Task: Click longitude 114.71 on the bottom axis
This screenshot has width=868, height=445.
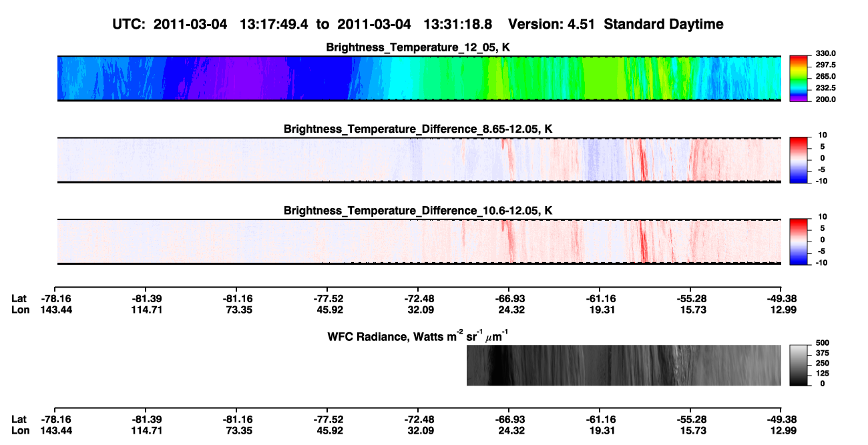Action: [146, 430]
